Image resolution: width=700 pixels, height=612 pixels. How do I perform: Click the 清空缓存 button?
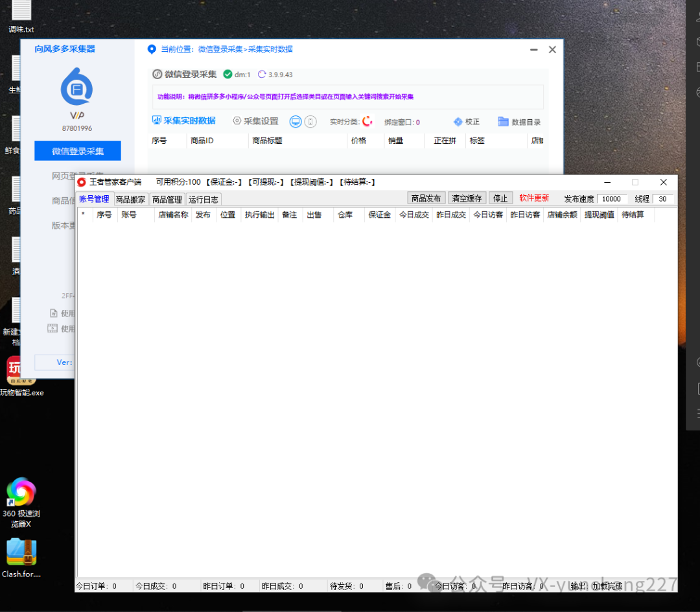coord(467,198)
